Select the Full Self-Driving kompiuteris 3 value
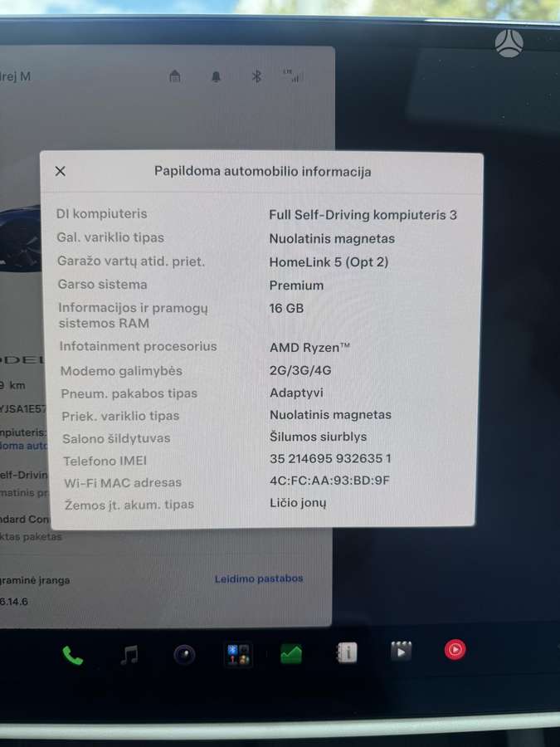 tap(363, 215)
